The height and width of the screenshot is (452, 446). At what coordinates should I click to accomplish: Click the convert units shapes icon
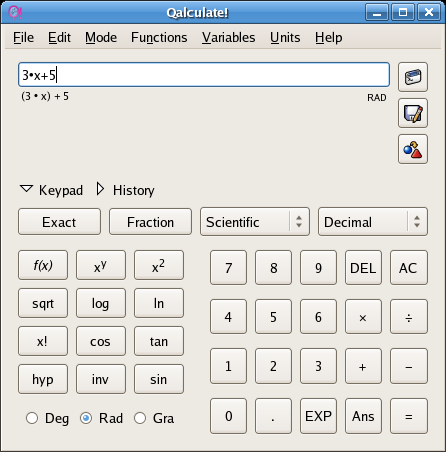413,149
